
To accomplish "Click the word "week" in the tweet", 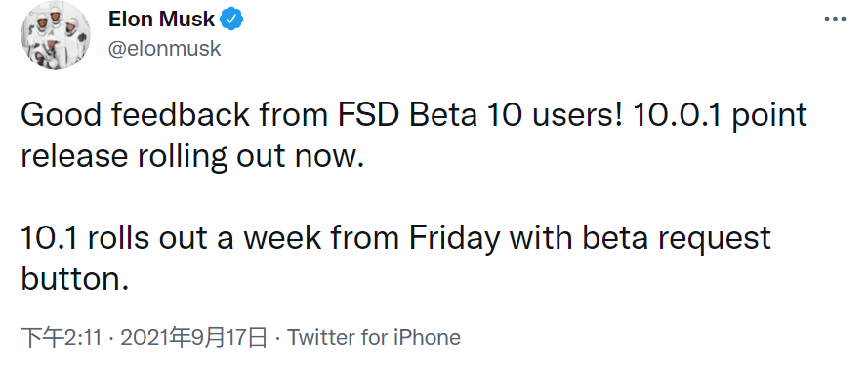I will tap(282, 238).
